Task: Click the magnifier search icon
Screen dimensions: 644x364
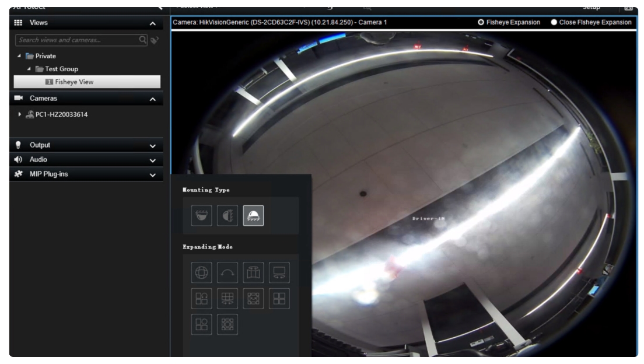Action: coord(142,40)
